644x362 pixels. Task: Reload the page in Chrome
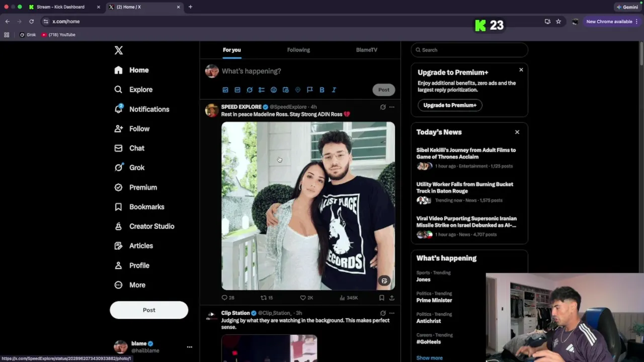pyautogui.click(x=31, y=22)
